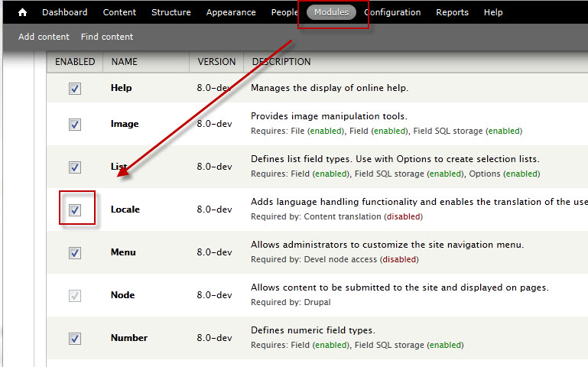Screen dimensions: 588x367
Task: Toggle the Number module checkbox
Action: click(75, 339)
